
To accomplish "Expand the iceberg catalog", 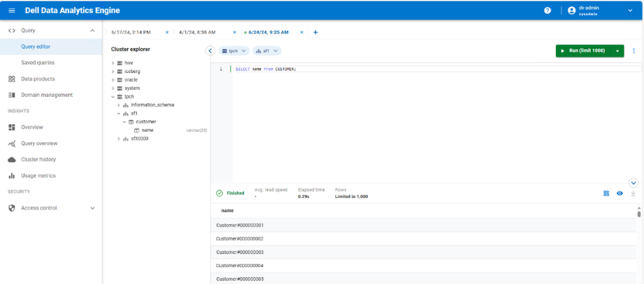I will click(113, 71).
